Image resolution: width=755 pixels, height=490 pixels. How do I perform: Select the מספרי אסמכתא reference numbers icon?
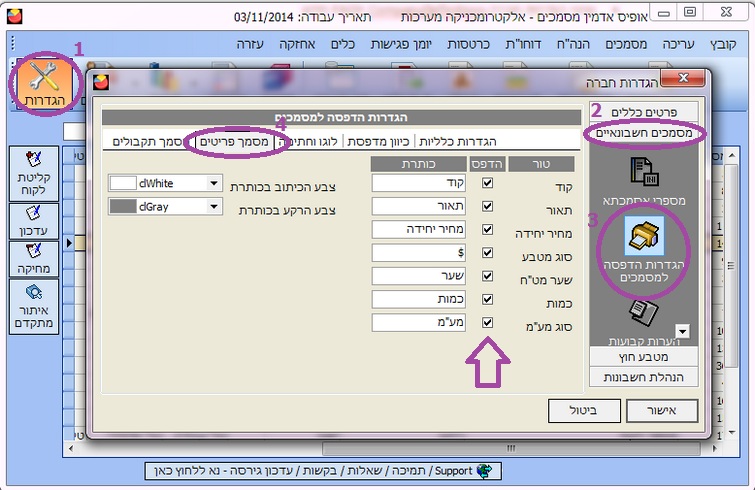(643, 180)
